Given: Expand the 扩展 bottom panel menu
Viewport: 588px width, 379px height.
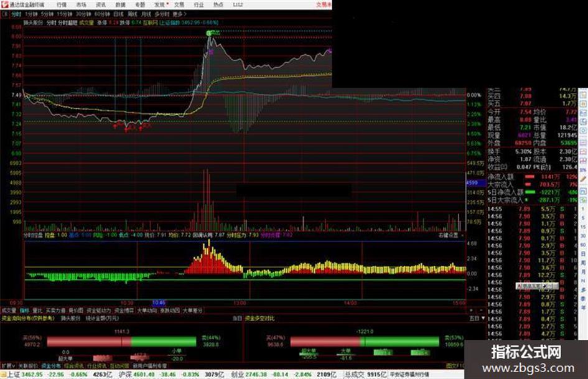Looking at the screenshot, I should (x=8, y=365).
